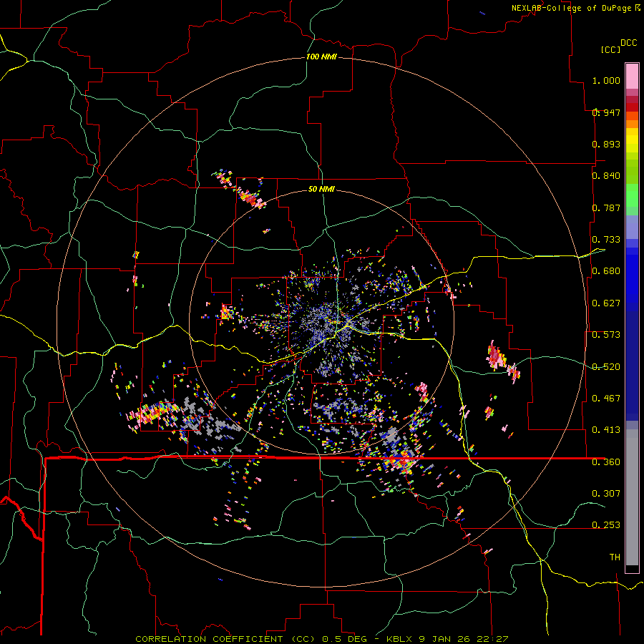Viewport: 644px width, 644px height.
Task: Click the KBLX radar site identifier
Action: tap(400, 639)
